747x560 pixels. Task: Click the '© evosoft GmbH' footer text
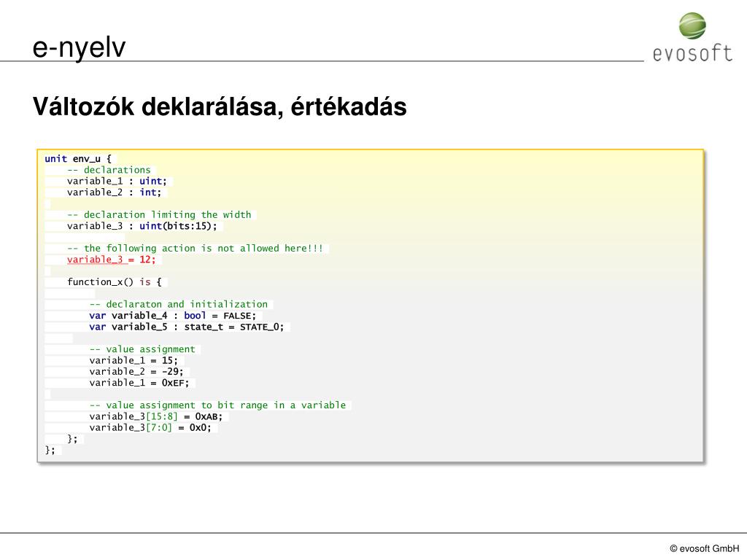[x=704, y=548]
